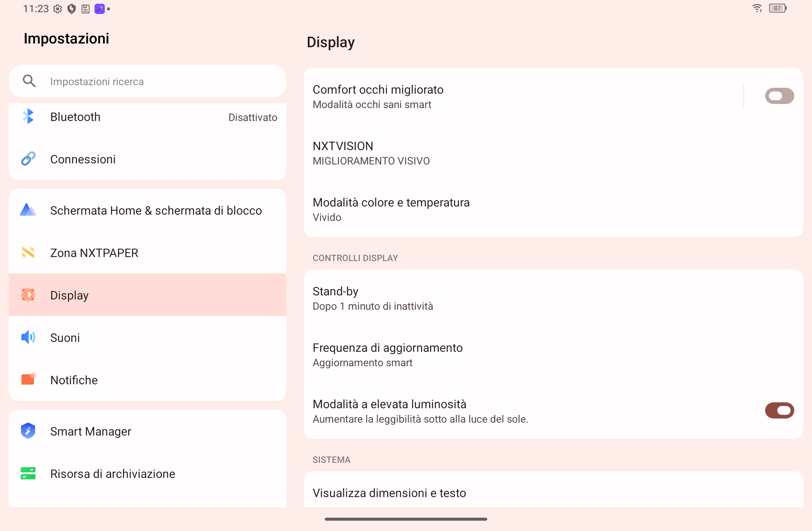Open Connessioni via its link icon

point(28,159)
